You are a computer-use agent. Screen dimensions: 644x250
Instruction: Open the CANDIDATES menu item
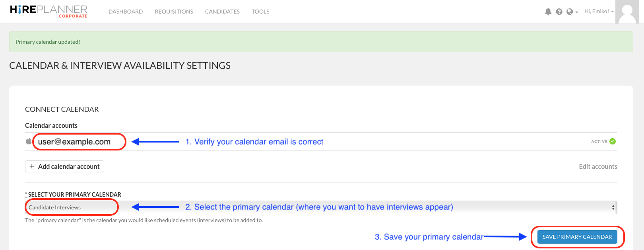[222, 12]
